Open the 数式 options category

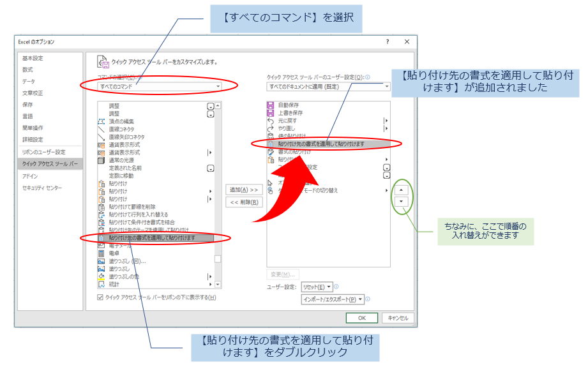pyautogui.click(x=28, y=70)
